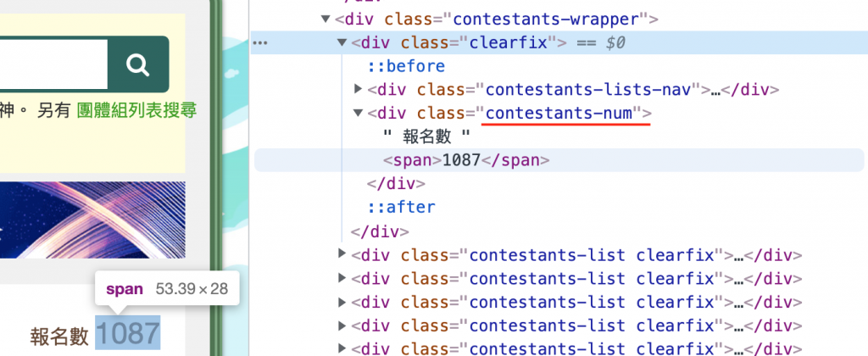Click the highlighted 1087 number on page
868x356 pixels.
coord(128,333)
